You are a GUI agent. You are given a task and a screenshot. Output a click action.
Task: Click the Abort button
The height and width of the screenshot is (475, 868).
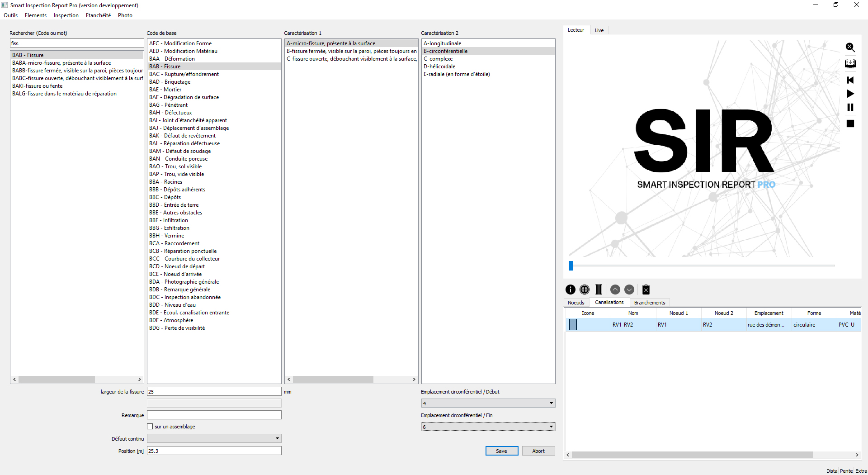coord(538,451)
